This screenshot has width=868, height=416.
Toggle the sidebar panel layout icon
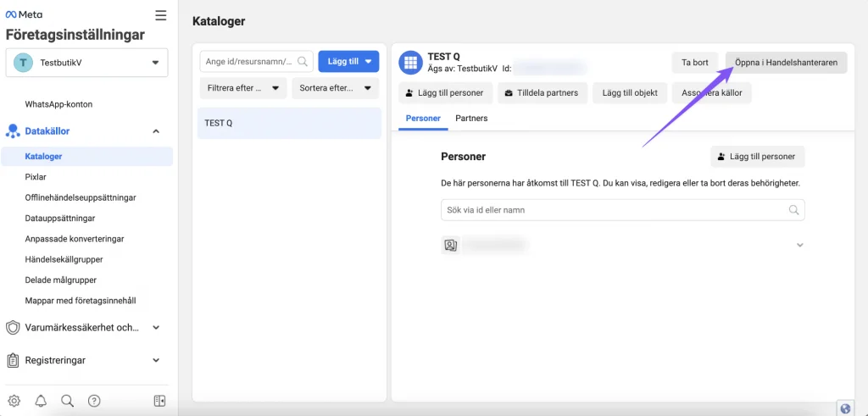159,401
